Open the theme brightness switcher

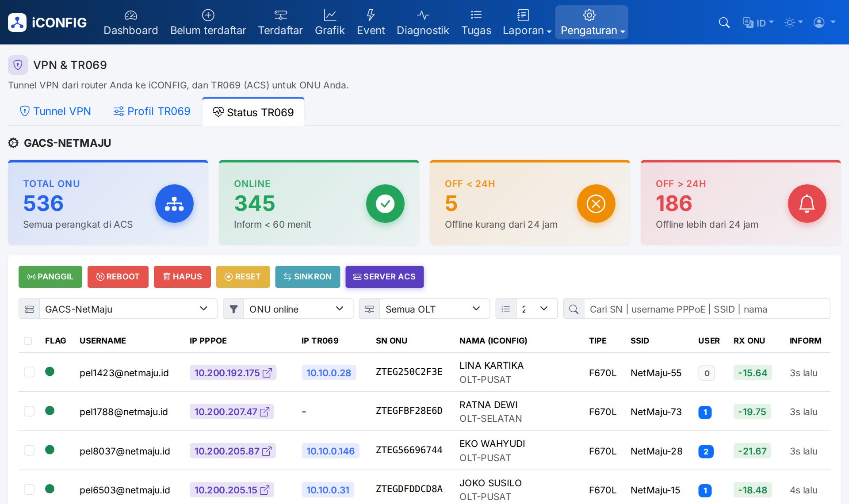(793, 23)
